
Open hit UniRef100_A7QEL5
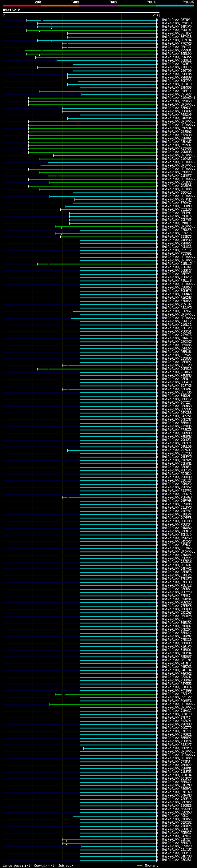click(x=176, y=67)
